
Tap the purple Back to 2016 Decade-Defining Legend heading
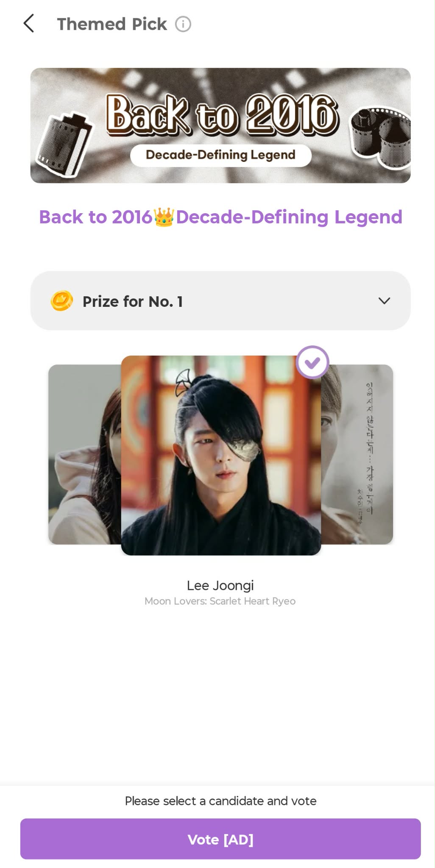pos(220,217)
